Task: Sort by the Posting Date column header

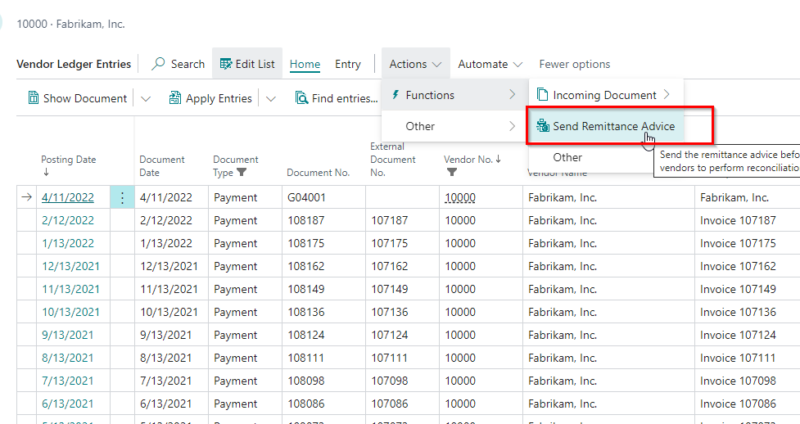Action: click(68, 160)
